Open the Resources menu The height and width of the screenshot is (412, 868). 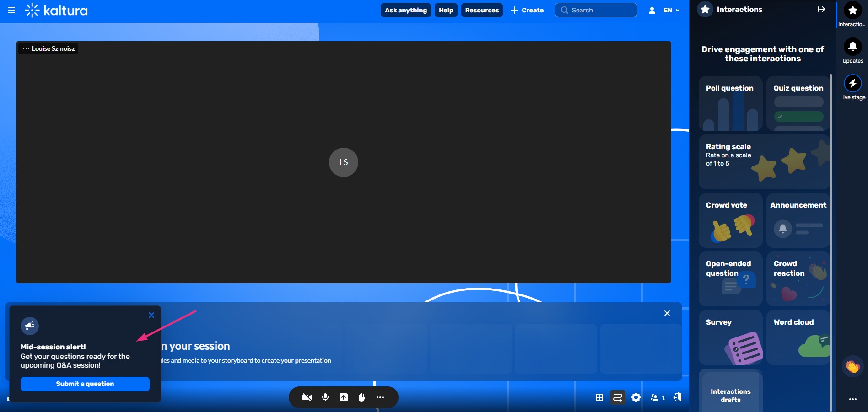(482, 10)
